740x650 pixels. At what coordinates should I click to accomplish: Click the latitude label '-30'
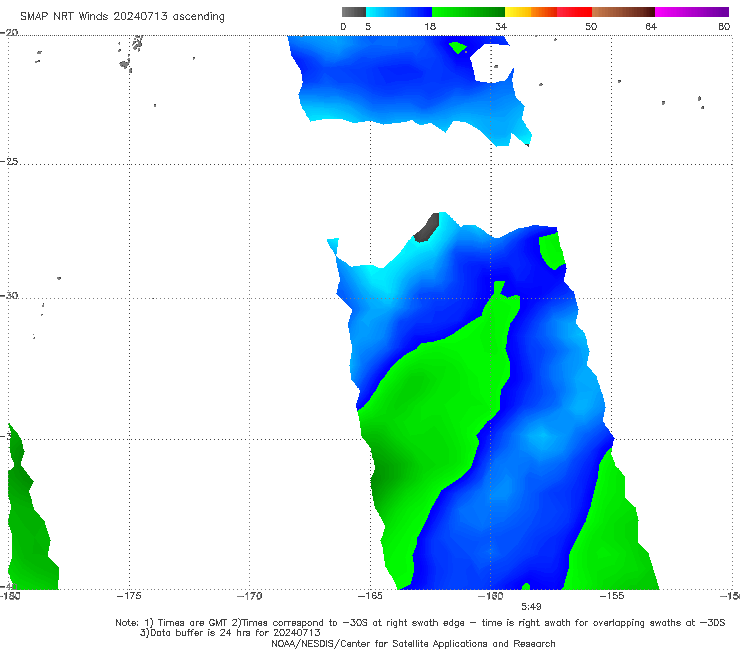pos(9,295)
